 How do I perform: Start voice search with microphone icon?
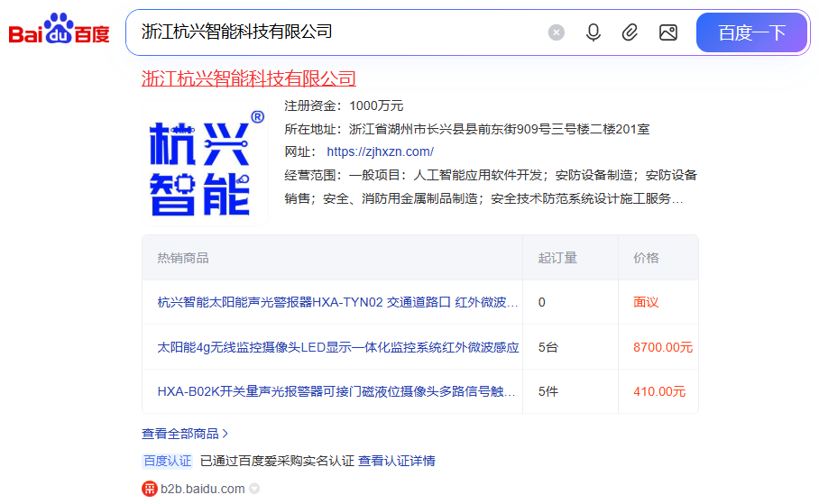tap(593, 32)
